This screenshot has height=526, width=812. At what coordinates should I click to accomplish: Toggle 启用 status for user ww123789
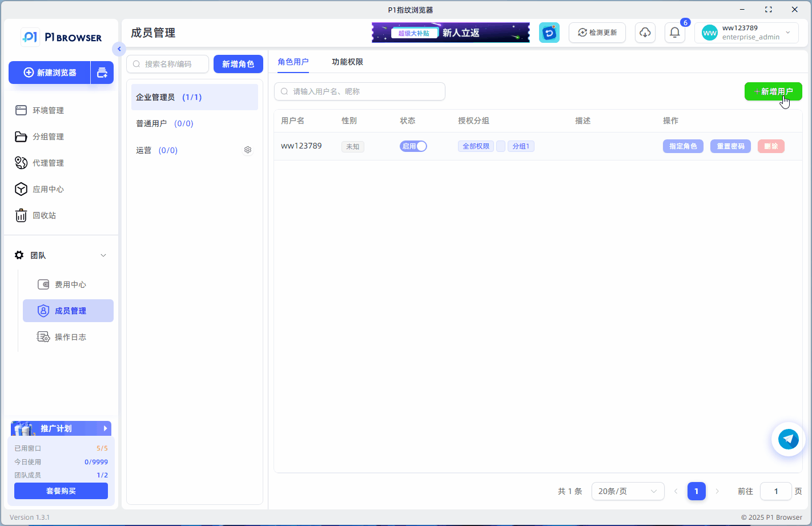(413, 146)
